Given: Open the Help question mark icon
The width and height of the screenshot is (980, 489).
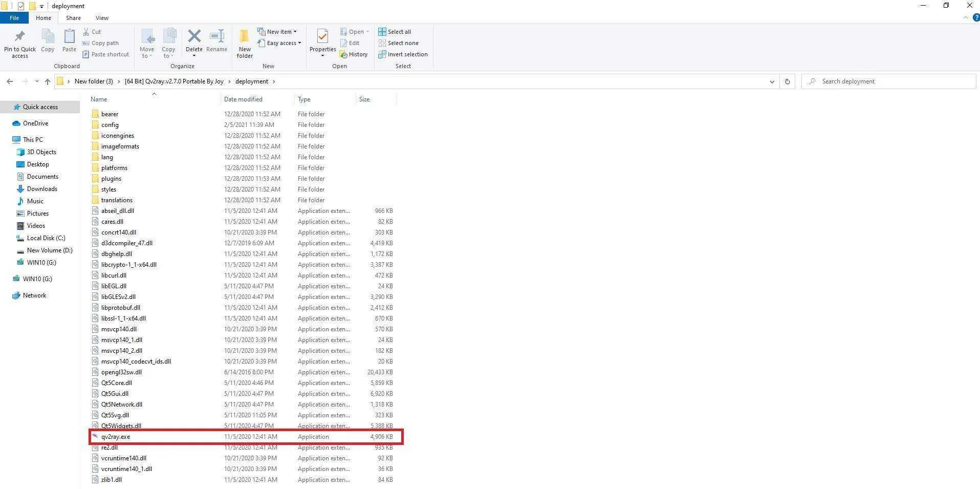Looking at the screenshot, I should 975,17.
